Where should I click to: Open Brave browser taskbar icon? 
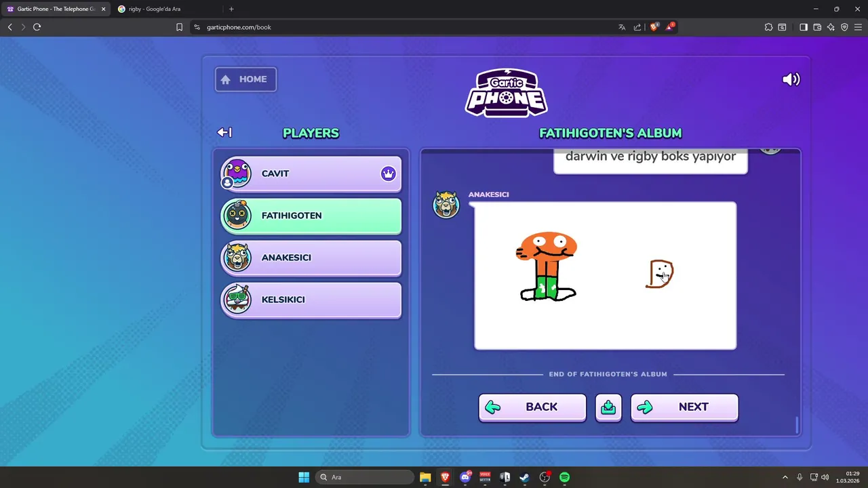point(445,477)
